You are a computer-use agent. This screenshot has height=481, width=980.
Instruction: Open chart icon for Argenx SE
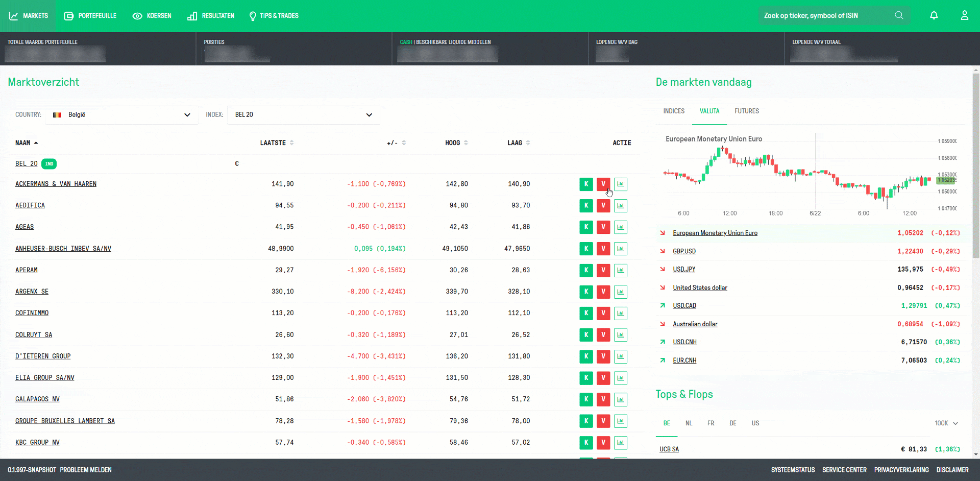pyautogui.click(x=621, y=292)
